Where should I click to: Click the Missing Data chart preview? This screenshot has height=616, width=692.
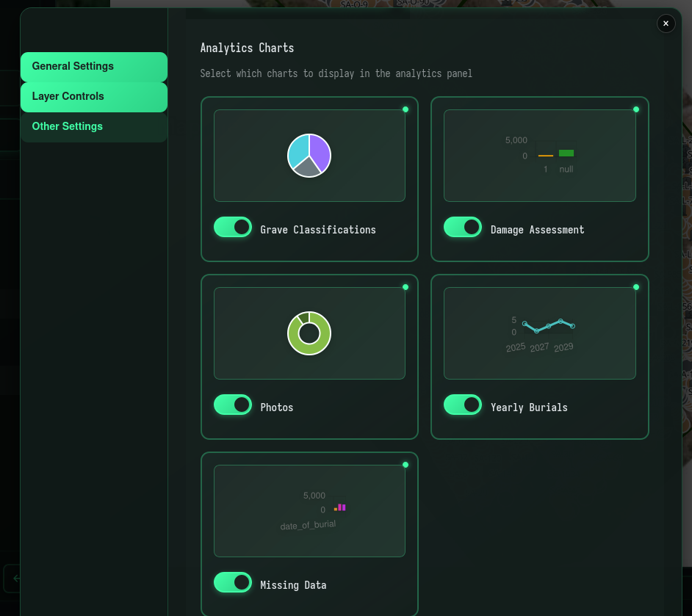[x=309, y=510]
